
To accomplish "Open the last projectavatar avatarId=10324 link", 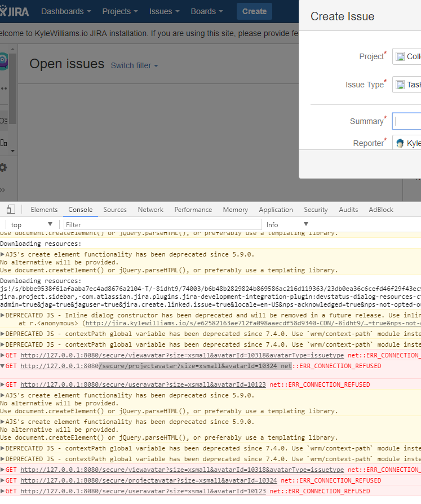I will tap(148, 480).
